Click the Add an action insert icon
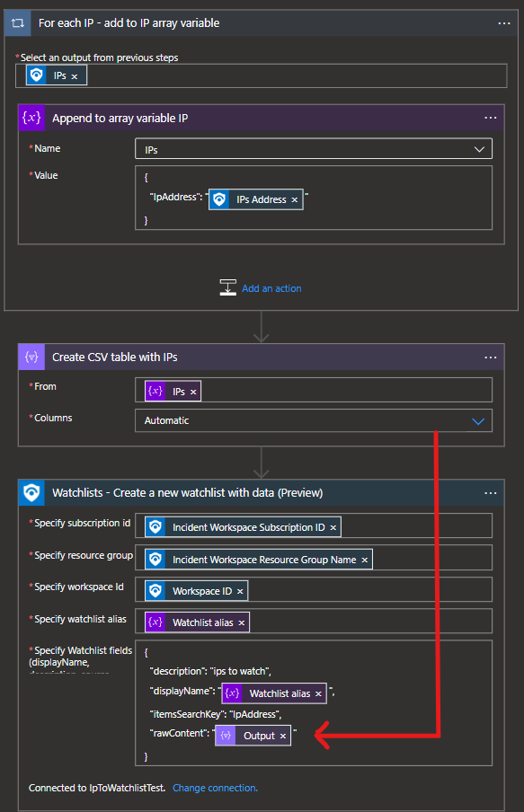This screenshot has width=524, height=812. pyautogui.click(x=227, y=288)
